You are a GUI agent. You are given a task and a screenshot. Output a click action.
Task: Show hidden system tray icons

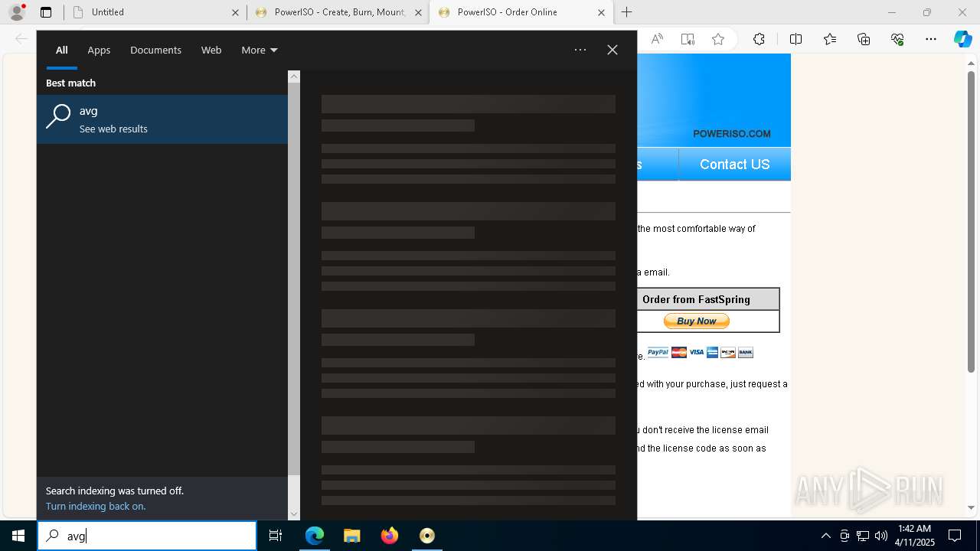click(x=825, y=536)
